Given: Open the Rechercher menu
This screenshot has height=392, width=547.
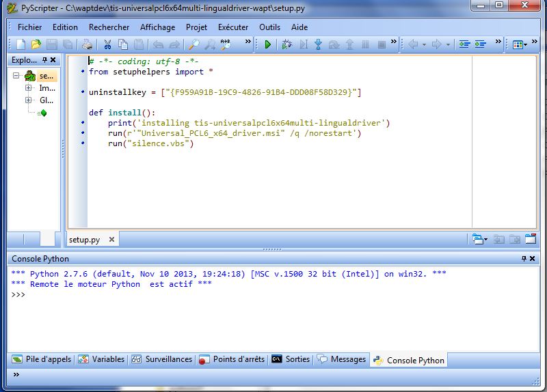Looking at the screenshot, I should pos(109,27).
